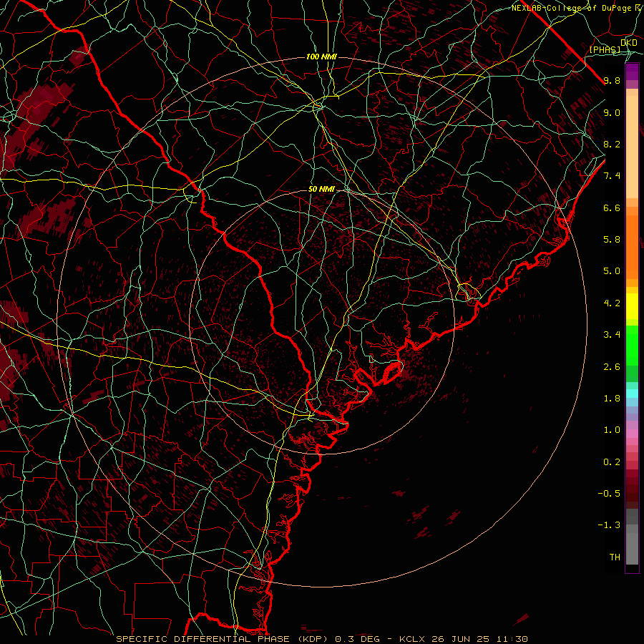Click the 9.8 scale value
The height and width of the screenshot is (644, 644).
tap(612, 80)
